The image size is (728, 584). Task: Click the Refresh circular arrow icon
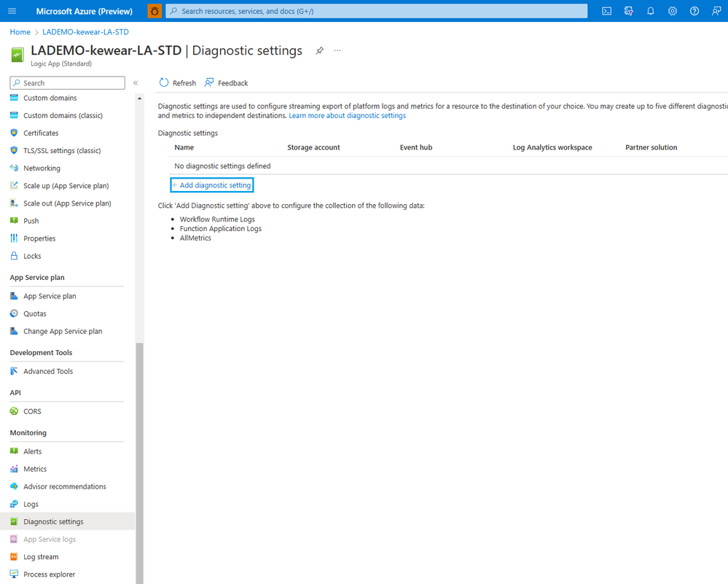163,82
